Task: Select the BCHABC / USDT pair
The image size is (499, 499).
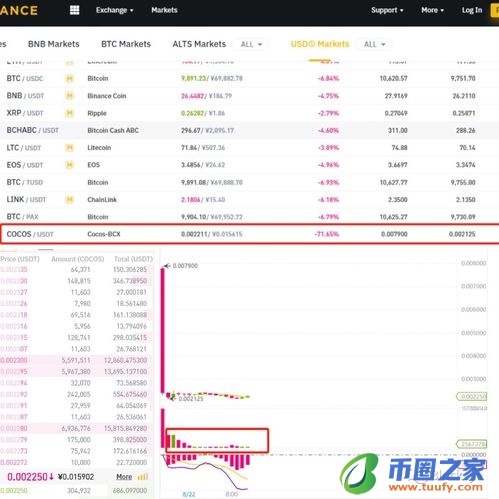Action: tap(33, 130)
